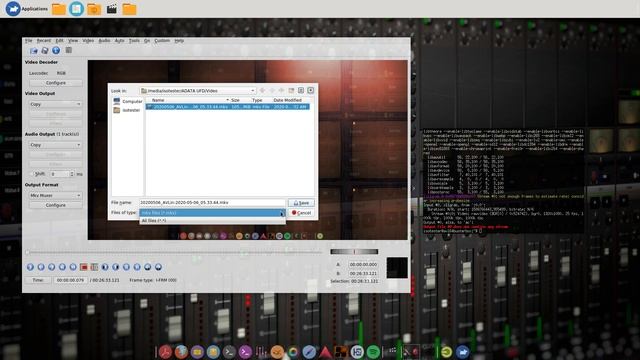Screen dimensions: 640x360
Task: Click the Save Video toolbar icon
Action: click(x=44, y=51)
